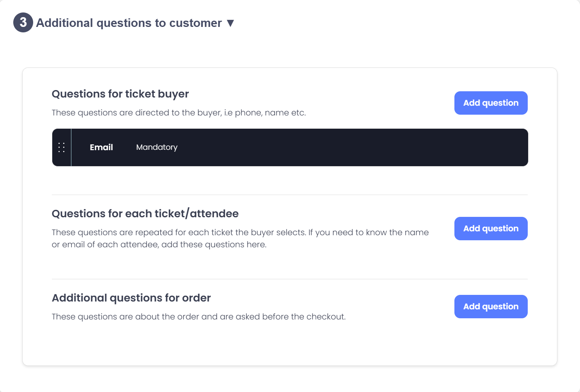Add question for each ticket/attendee
The image size is (580, 392).
(x=491, y=229)
